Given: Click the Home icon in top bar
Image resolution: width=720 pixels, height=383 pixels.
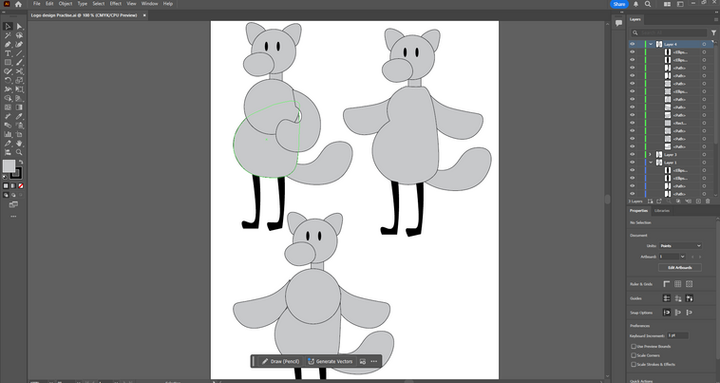Looking at the screenshot, I should tap(18, 4).
